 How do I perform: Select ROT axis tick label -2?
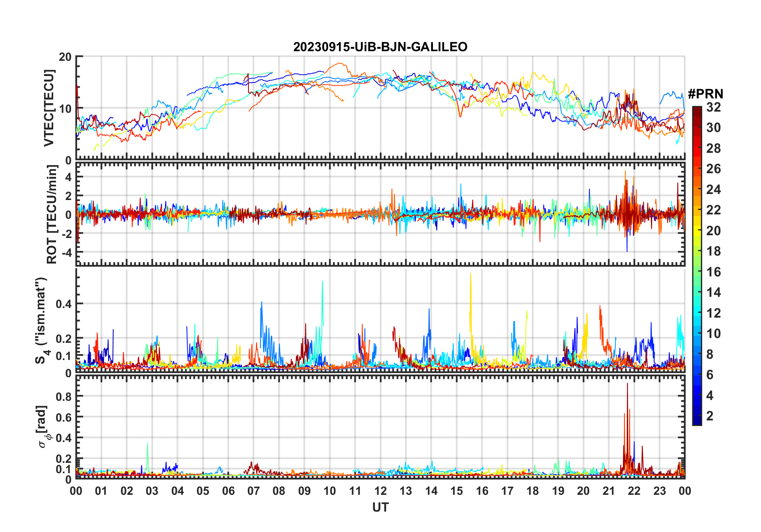pos(66,234)
